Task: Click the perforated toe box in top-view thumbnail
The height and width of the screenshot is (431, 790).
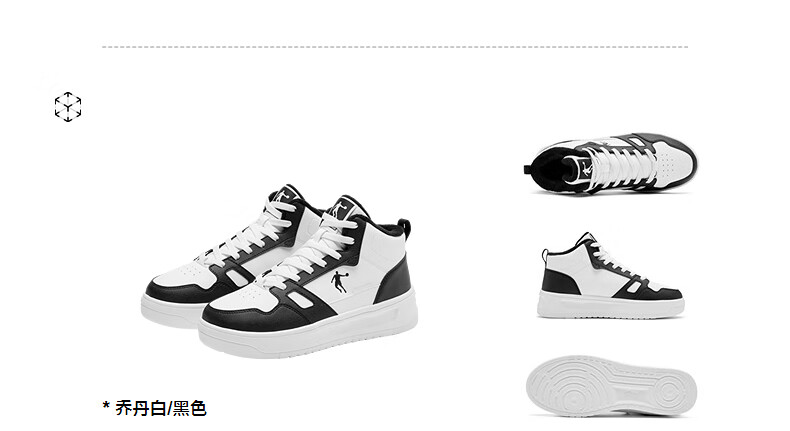Action: [671, 163]
